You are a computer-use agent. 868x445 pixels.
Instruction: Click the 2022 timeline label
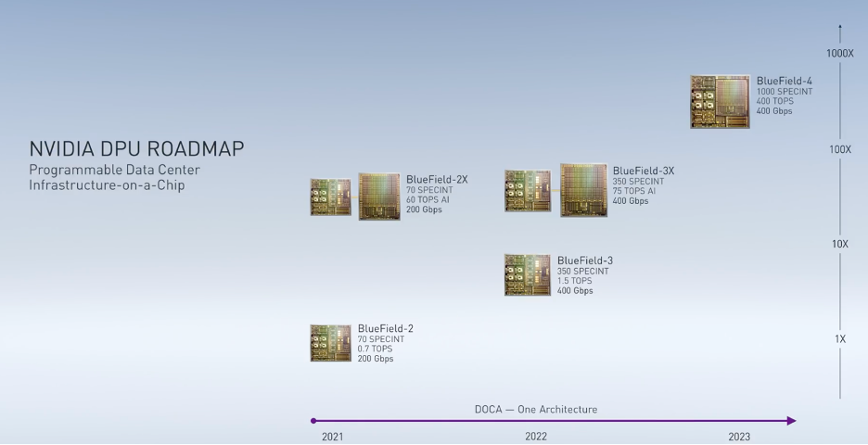pyautogui.click(x=536, y=438)
